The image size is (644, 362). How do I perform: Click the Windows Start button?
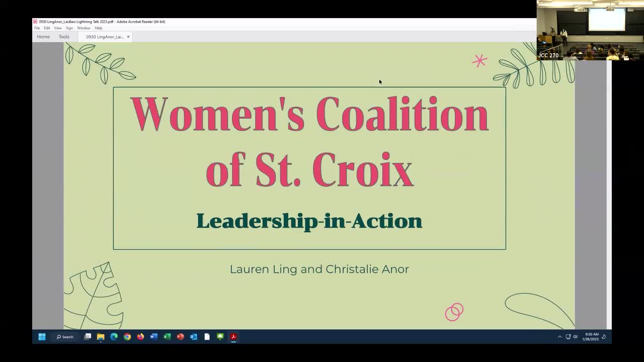tap(41, 337)
